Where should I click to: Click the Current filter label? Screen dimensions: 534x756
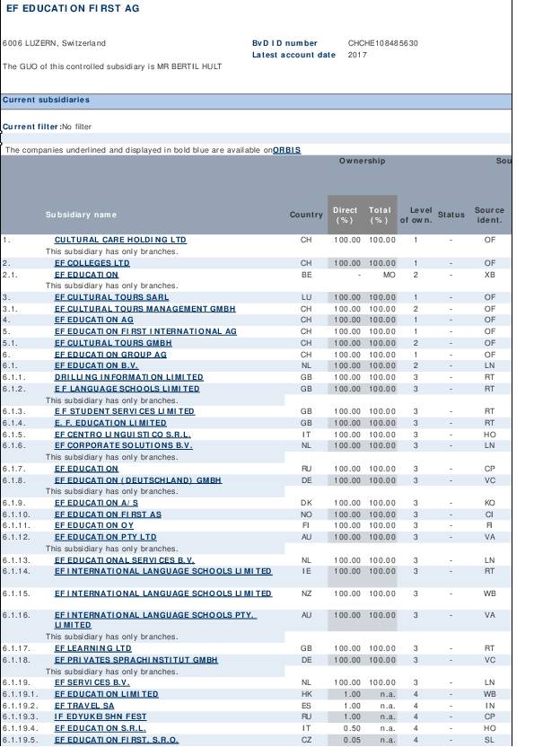point(31,127)
